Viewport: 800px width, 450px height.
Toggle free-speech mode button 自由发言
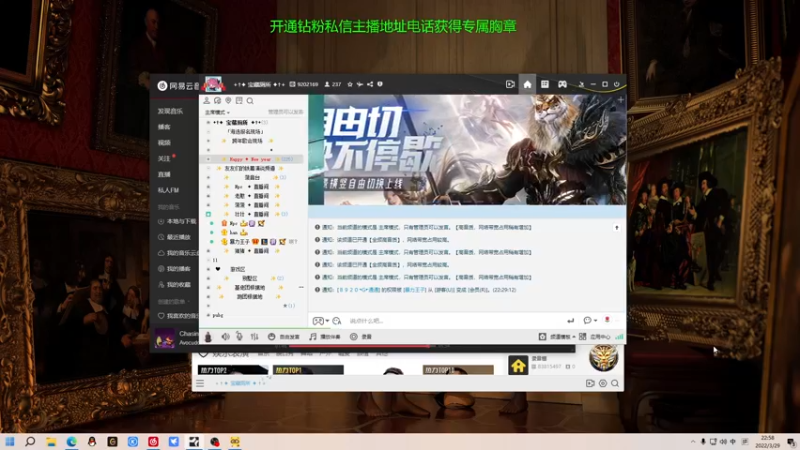(284, 337)
